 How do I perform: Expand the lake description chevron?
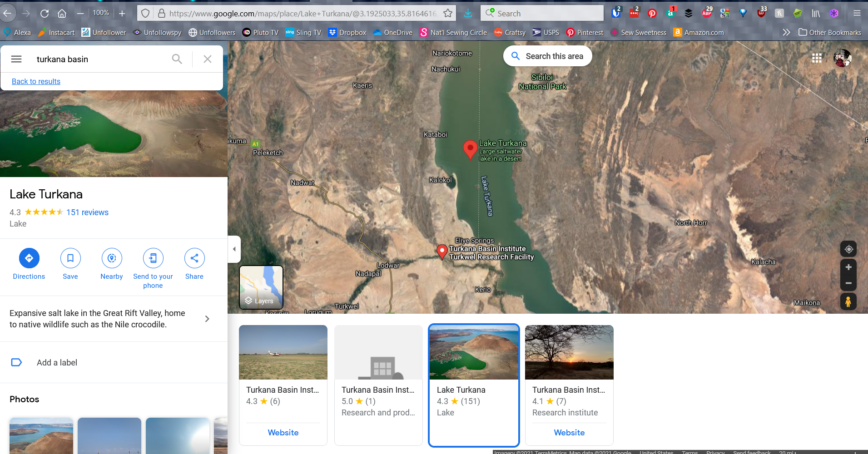click(207, 319)
